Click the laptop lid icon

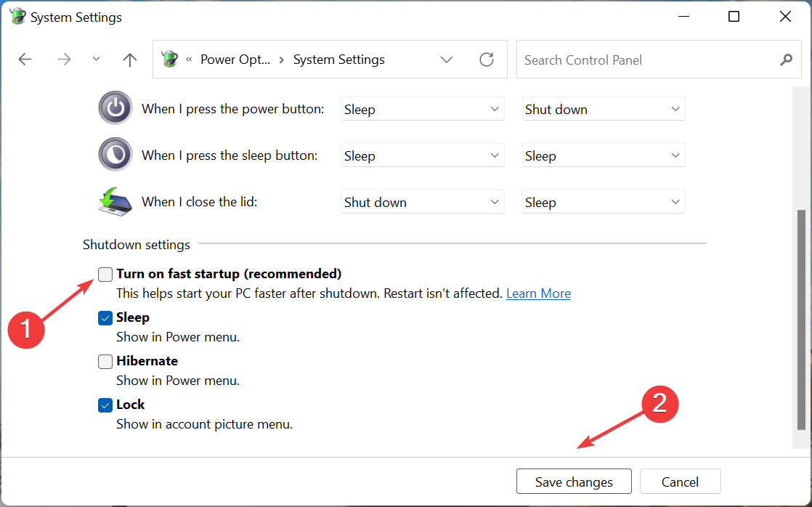tap(115, 201)
